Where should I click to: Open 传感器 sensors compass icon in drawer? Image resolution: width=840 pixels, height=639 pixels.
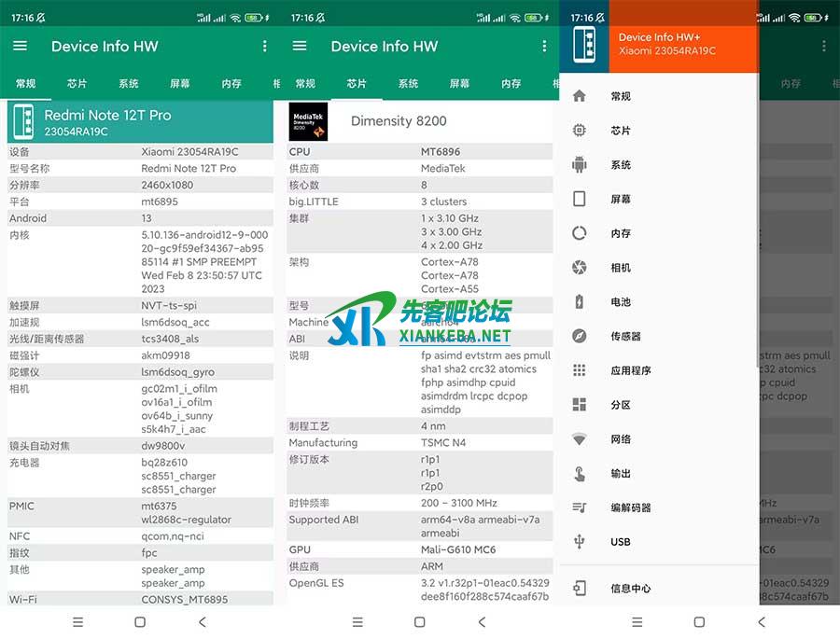point(580,336)
